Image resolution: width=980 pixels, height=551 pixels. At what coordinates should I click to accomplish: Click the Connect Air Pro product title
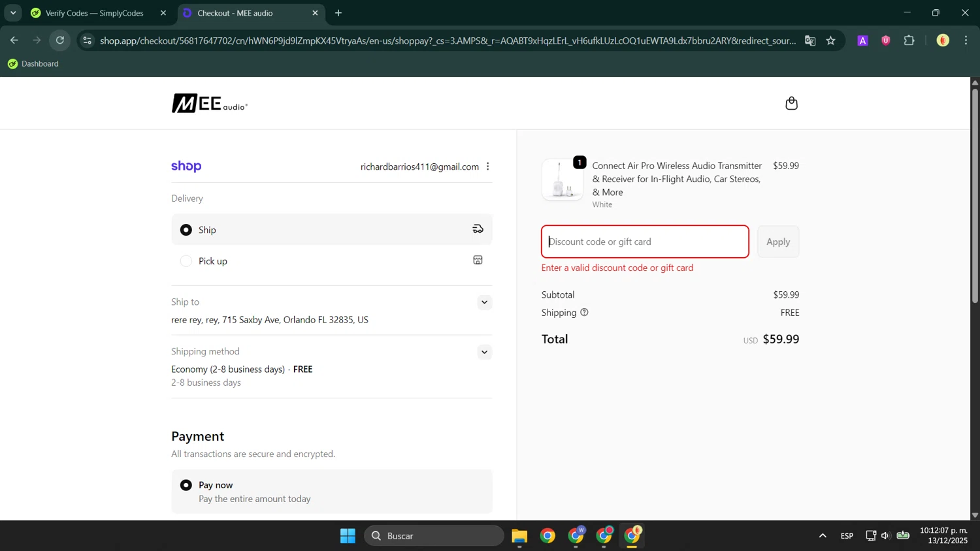pos(677,179)
